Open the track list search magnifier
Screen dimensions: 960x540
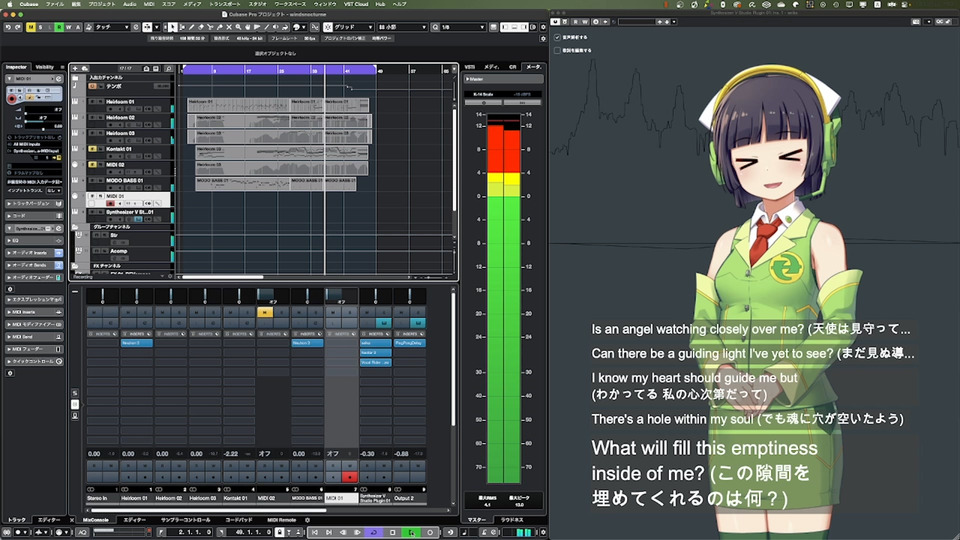168,69
